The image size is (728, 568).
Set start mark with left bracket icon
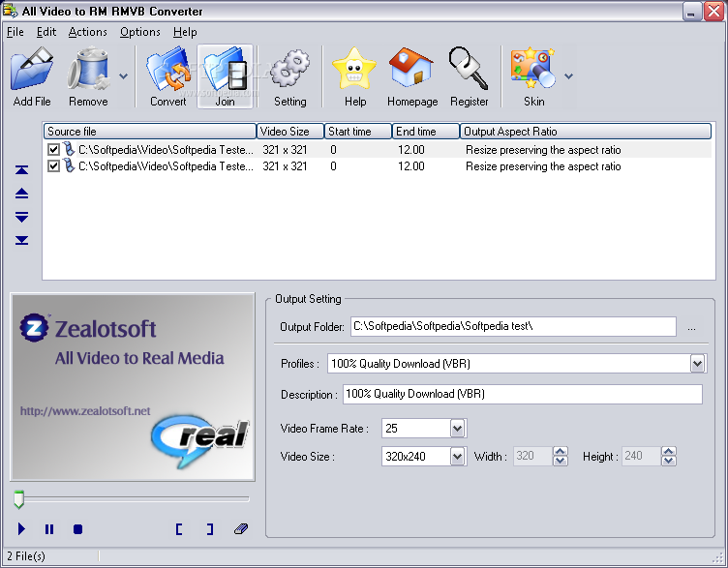pyautogui.click(x=179, y=529)
